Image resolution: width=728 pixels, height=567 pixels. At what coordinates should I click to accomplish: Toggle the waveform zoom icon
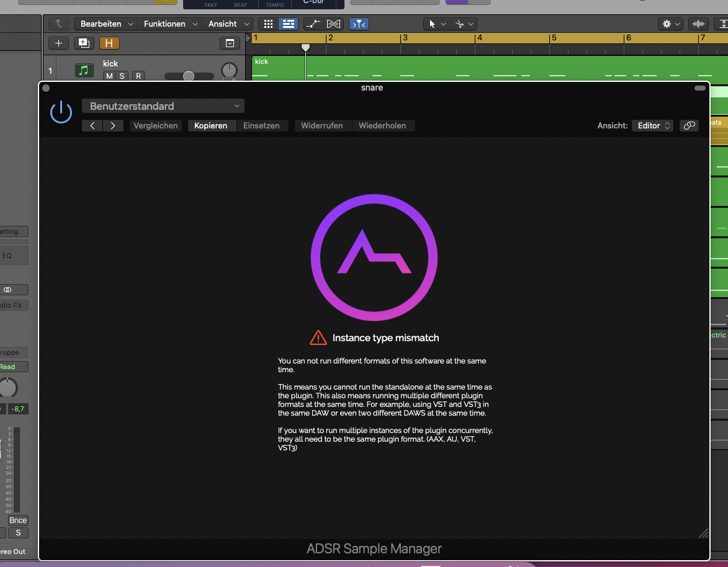pyautogui.click(x=698, y=24)
